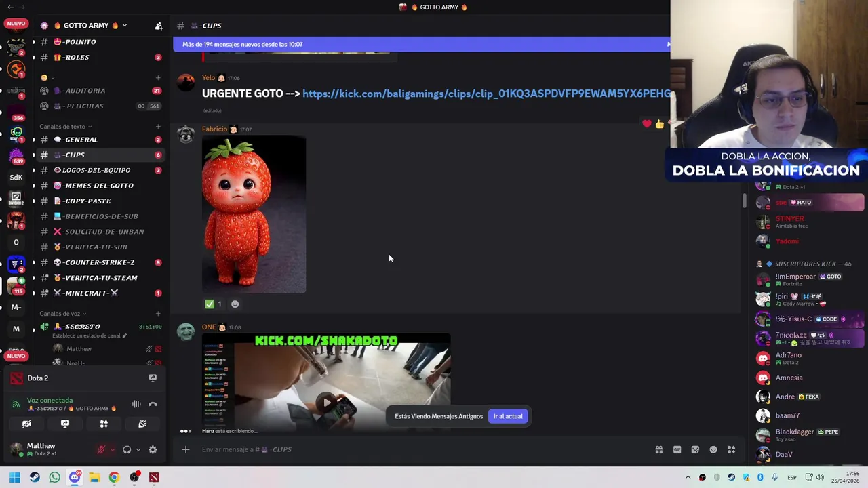Add channel to Canales de voz
The height and width of the screenshot is (488, 868).
pyautogui.click(x=158, y=314)
